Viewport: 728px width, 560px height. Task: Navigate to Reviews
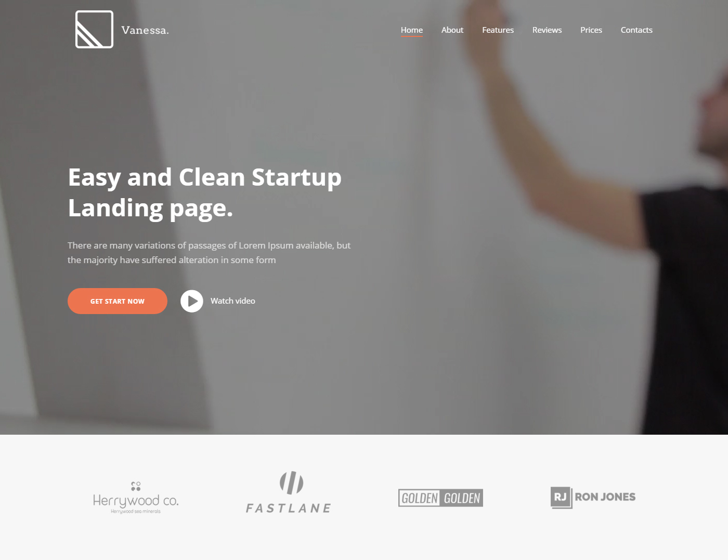547,30
